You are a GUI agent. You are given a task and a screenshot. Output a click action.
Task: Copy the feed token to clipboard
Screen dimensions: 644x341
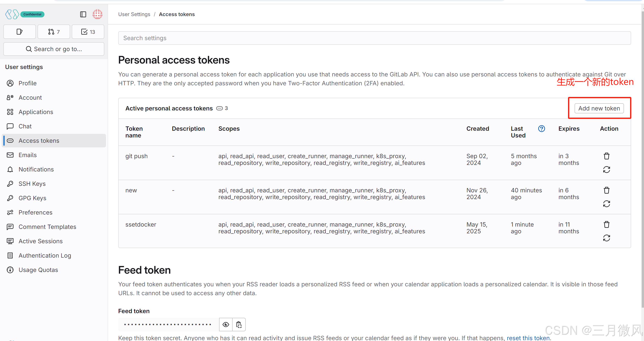(x=239, y=325)
